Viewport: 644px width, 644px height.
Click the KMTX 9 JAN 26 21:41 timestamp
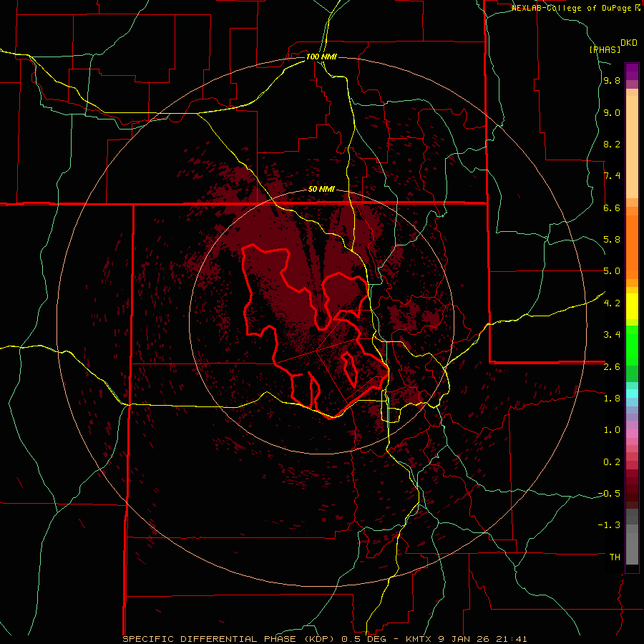click(466, 639)
